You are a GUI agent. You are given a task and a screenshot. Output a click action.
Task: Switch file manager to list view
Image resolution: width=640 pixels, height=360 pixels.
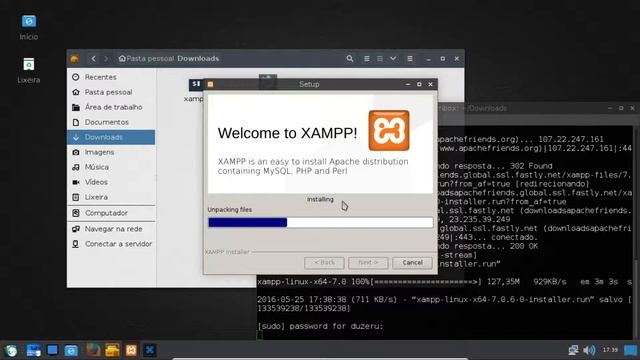(367, 58)
